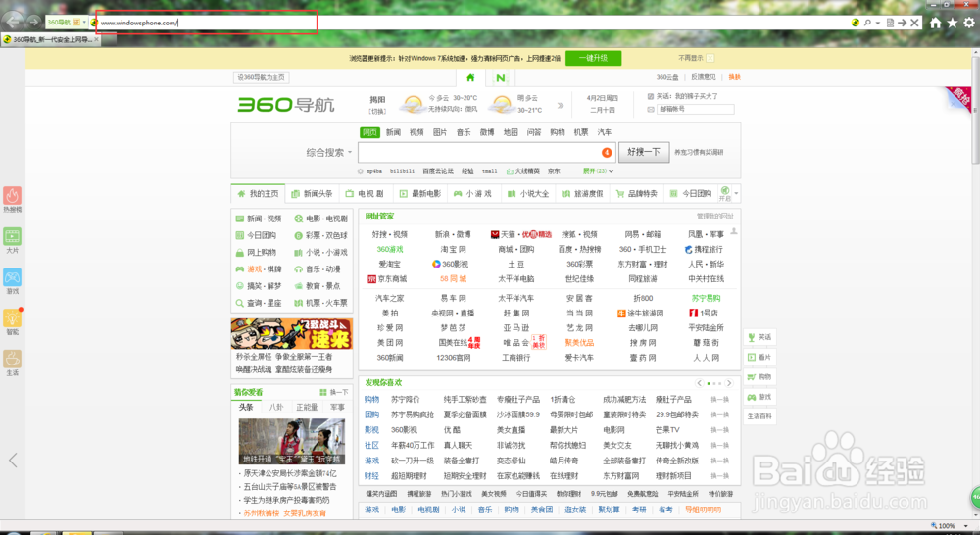This screenshot has width=980, height=535.
Task: Expand more weather days double-arrow
Action: 561,105
